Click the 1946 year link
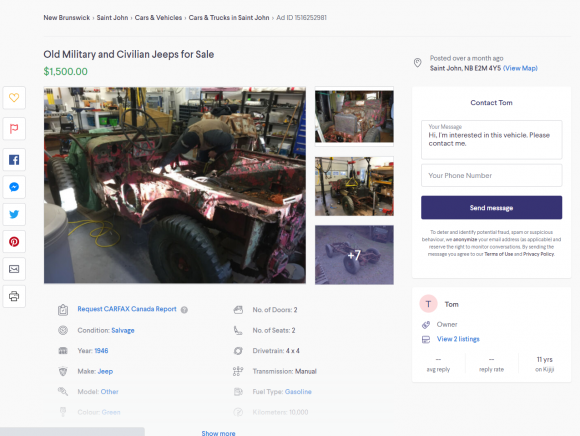This screenshot has height=436, width=580. pyautogui.click(x=101, y=351)
